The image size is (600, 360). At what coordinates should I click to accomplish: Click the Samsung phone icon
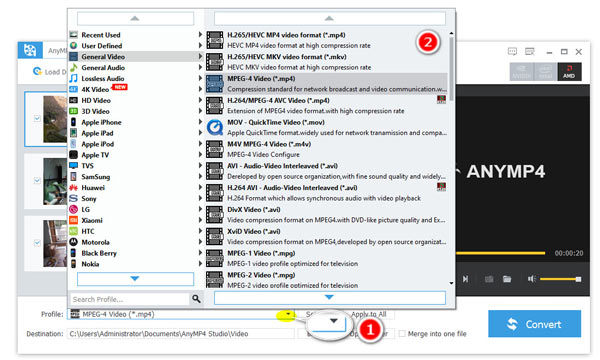[x=73, y=177]
